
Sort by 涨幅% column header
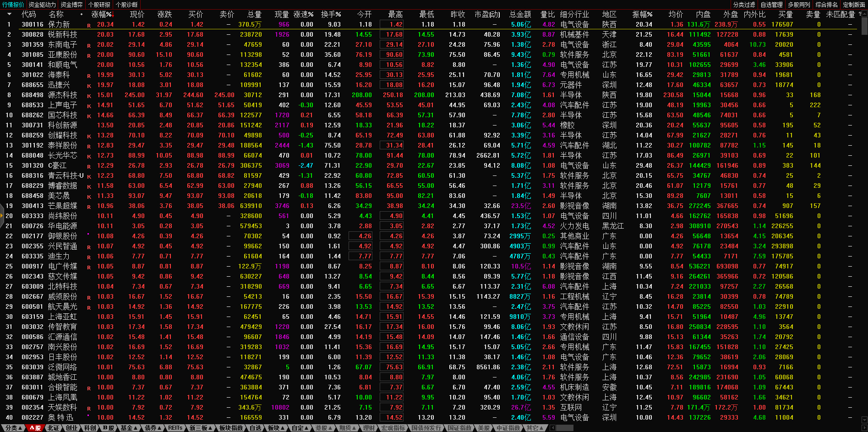(101, 14)
